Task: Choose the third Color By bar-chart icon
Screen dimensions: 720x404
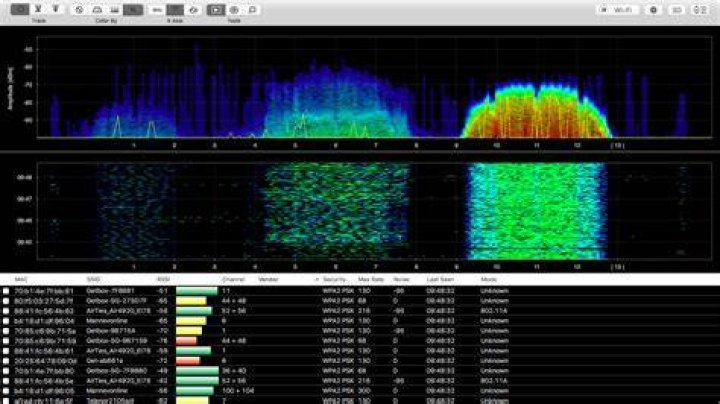Action: point(115,10)
